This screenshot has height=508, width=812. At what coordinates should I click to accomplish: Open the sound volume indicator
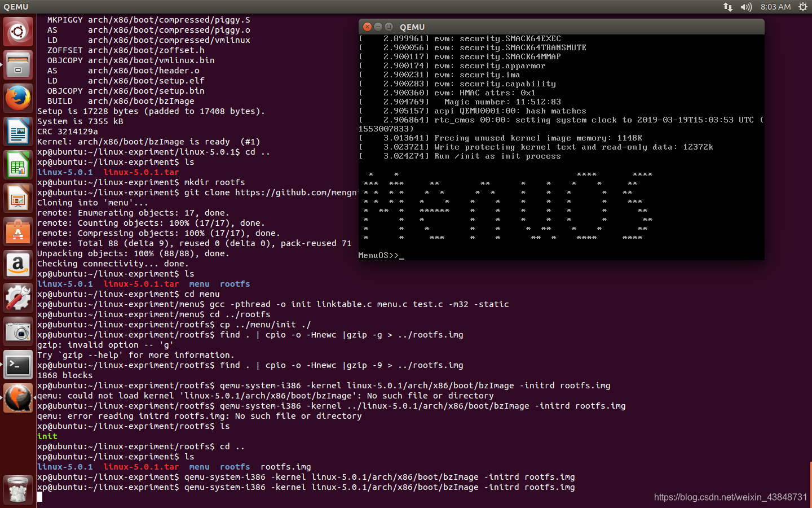(x=746, y=7)
